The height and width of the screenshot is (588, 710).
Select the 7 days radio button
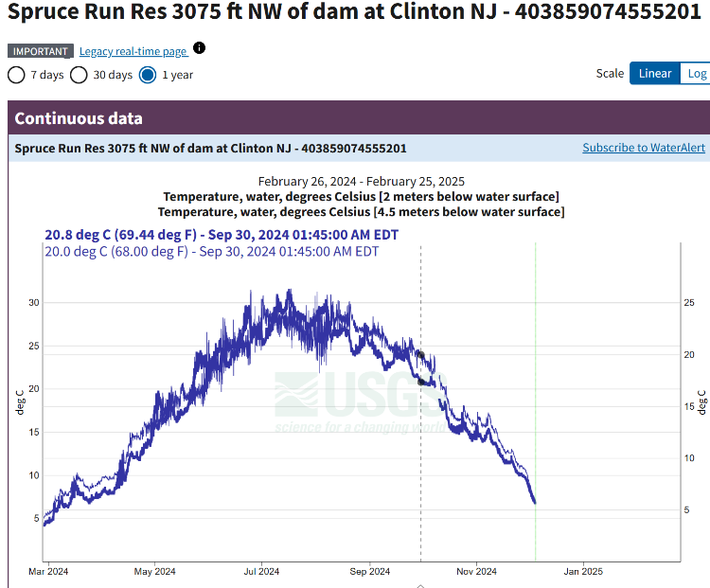[x=16, y=75]
